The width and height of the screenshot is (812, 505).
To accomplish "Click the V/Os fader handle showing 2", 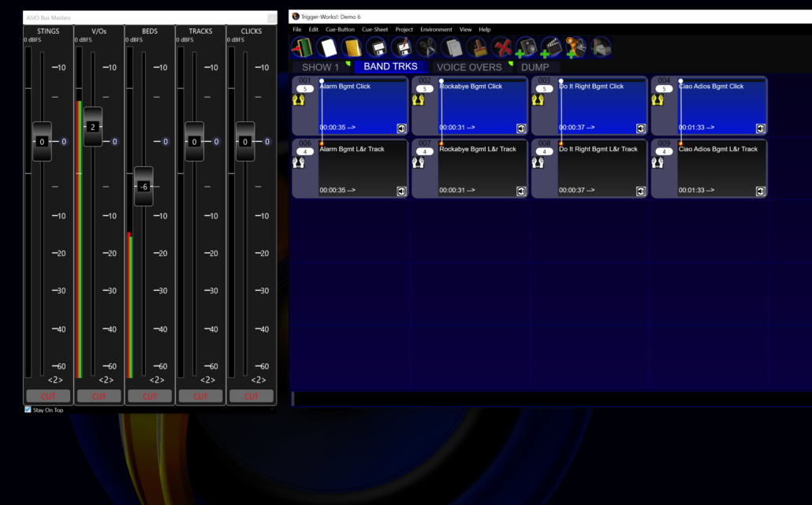I will [x=93, y=127].
